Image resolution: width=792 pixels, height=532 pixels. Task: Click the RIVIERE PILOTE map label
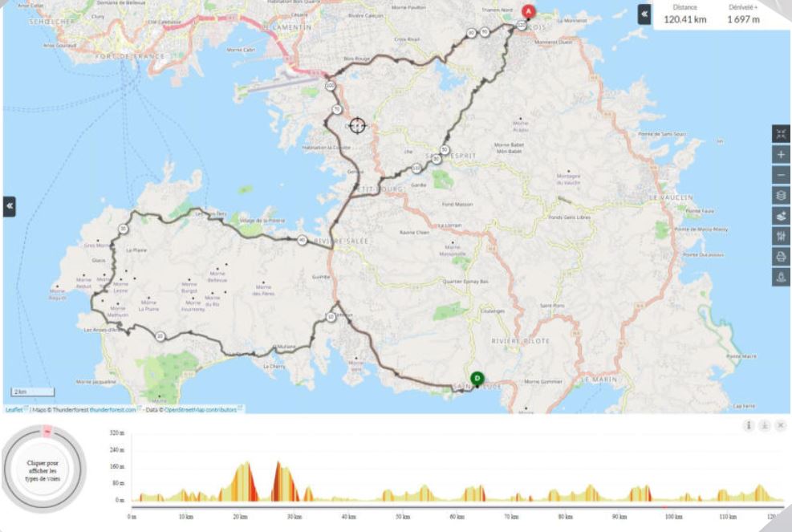[520, 341]
